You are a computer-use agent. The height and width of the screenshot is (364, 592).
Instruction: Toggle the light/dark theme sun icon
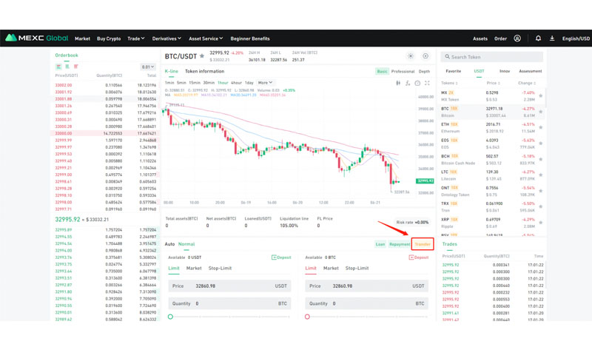tap(411, 56)
